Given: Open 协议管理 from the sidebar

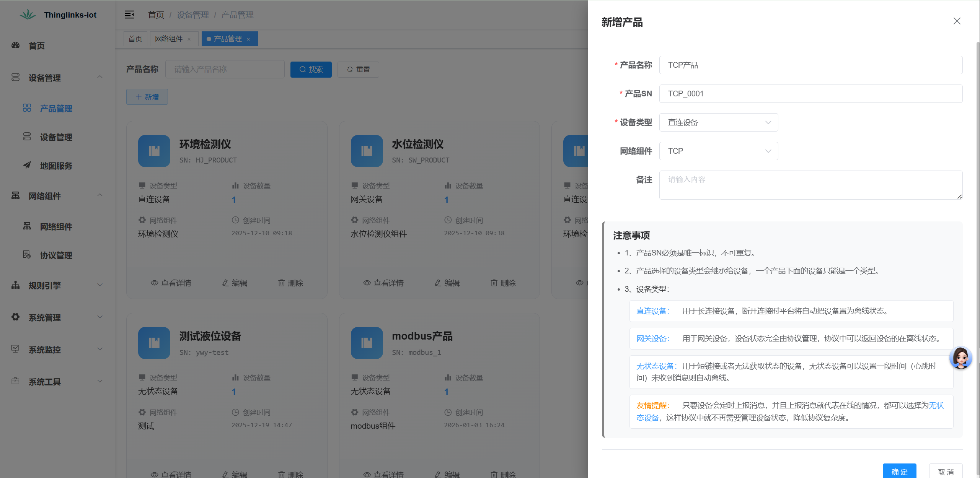Looking at the screenshot, I should click(x=56, y=255).
